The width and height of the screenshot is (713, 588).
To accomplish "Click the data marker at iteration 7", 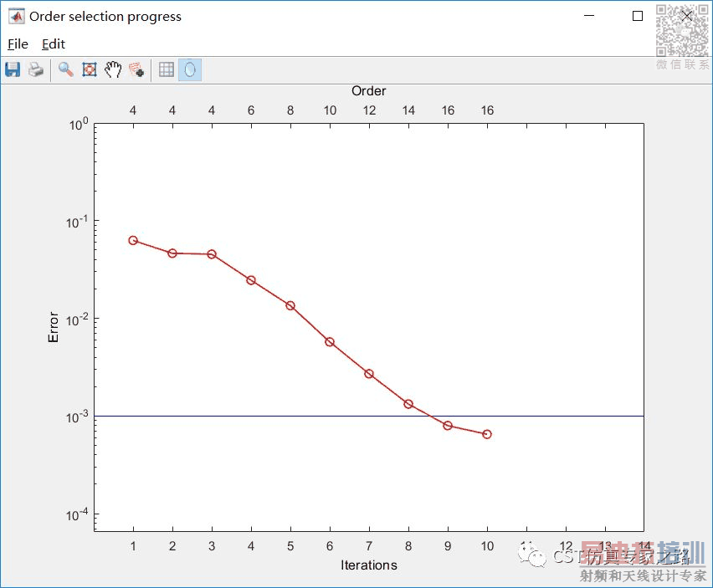I will pyautogui.click(x=369, y=374).
